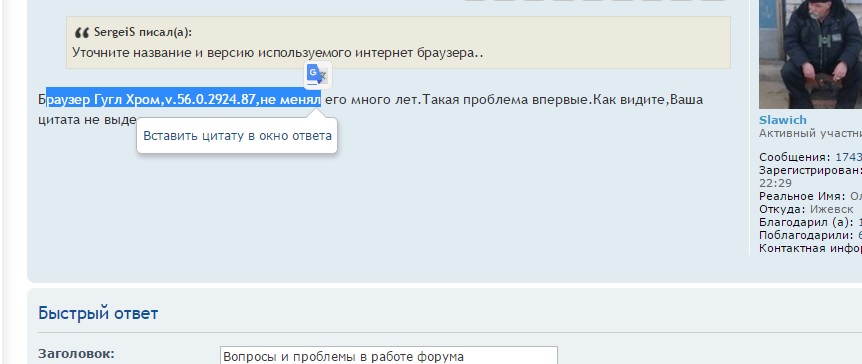Click the 'Активный участник' rank label

810,134
